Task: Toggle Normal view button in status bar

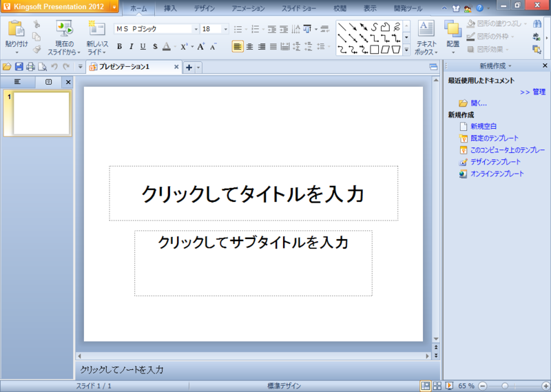Action: 426,386
